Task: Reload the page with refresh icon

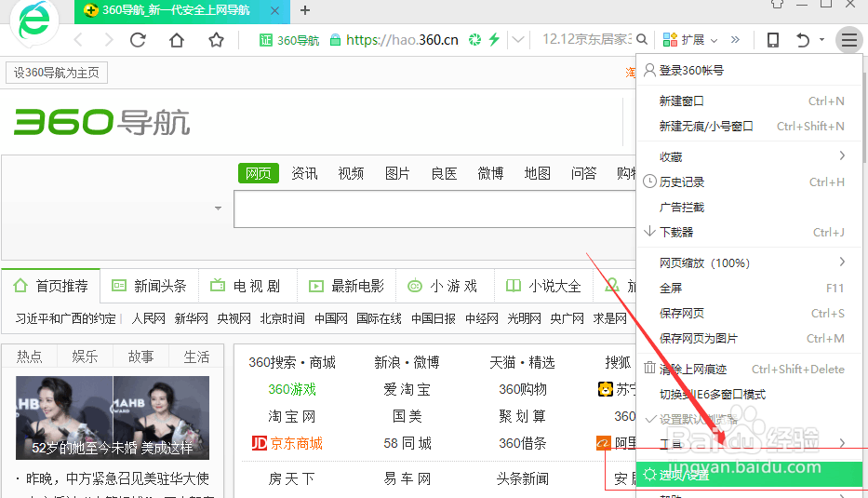Action: pos(138,40)
